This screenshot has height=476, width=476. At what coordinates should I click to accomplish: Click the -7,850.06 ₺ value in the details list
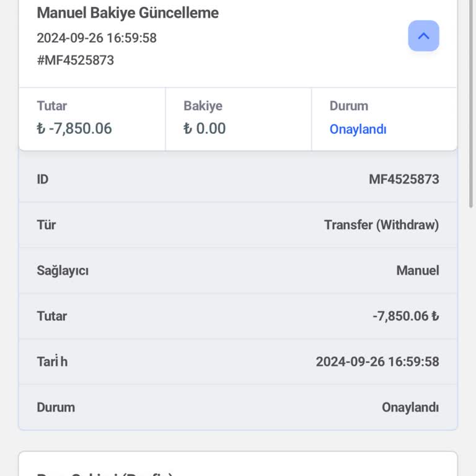point(405,316)
